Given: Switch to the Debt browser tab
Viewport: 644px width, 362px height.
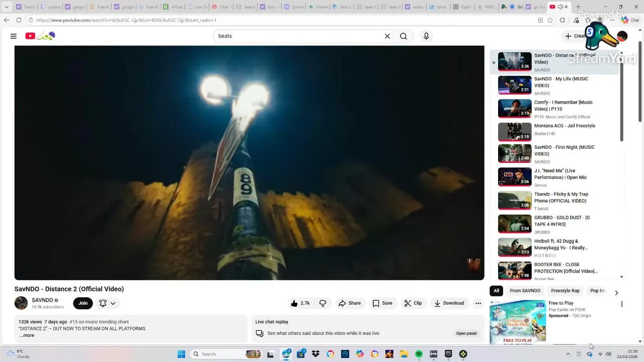Looking at the screenshot, I should (462, 7).
